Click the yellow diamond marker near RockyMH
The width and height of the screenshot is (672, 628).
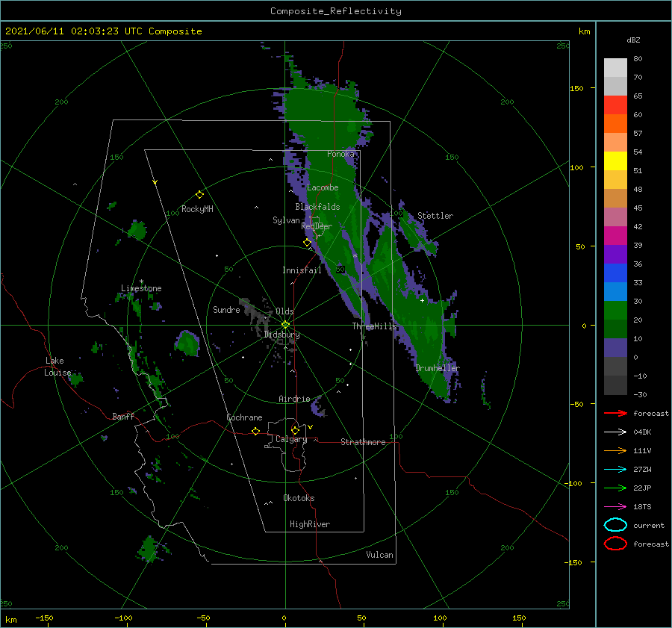199,195
